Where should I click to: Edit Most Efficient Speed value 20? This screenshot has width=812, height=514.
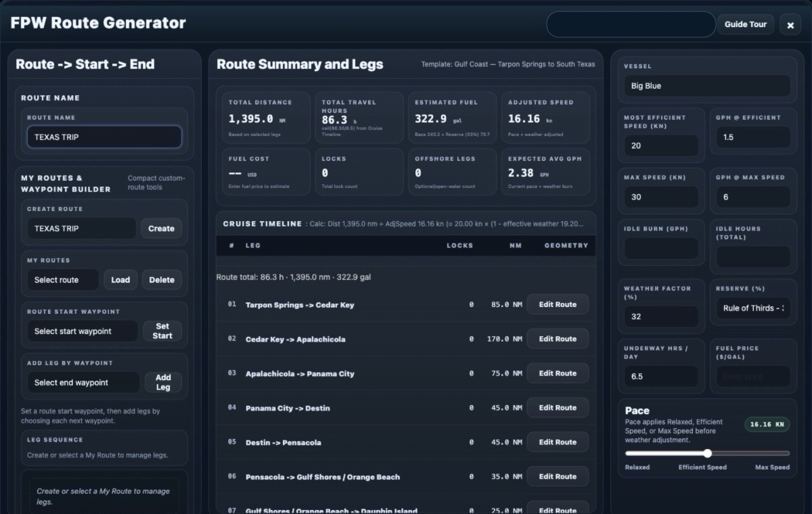pos(661,145)
